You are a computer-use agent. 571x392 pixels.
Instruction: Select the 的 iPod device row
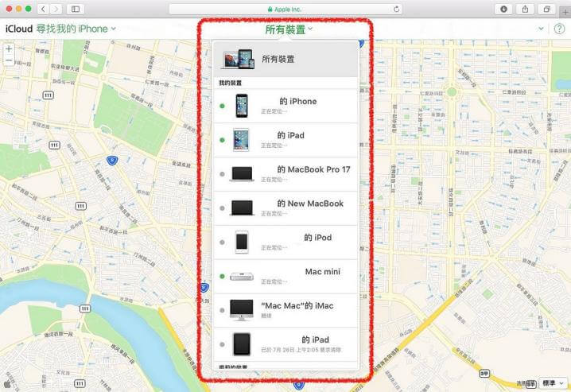click(x=285, y=243)
